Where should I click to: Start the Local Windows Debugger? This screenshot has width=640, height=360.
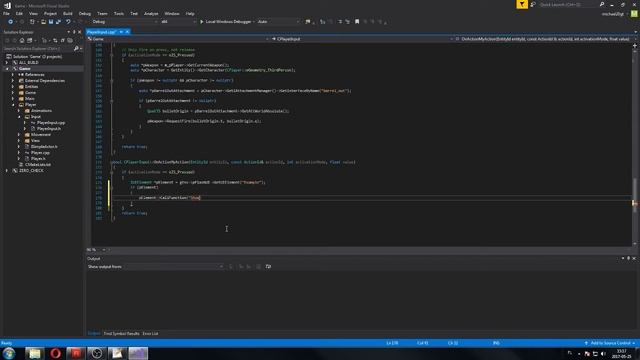coord(226,22)
